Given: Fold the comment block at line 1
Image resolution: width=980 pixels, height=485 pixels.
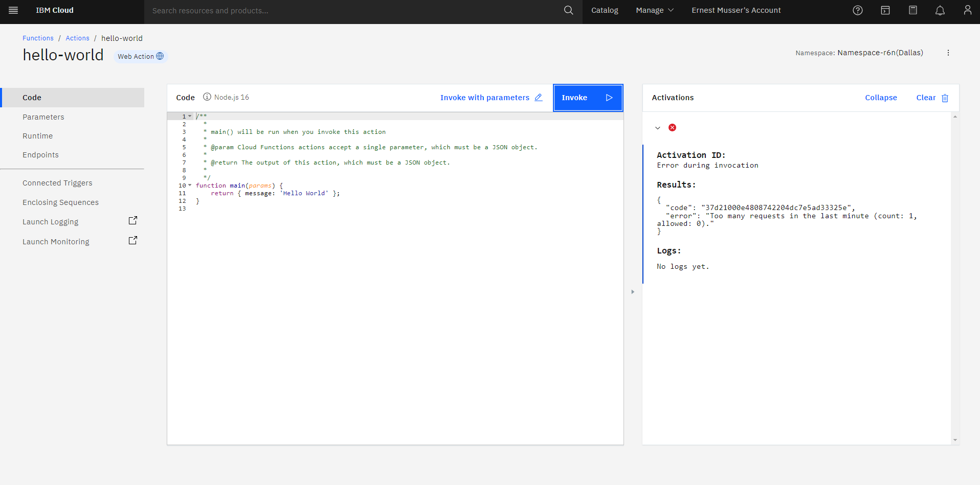Looking at the screenshot, I should (x=190, y=116).
